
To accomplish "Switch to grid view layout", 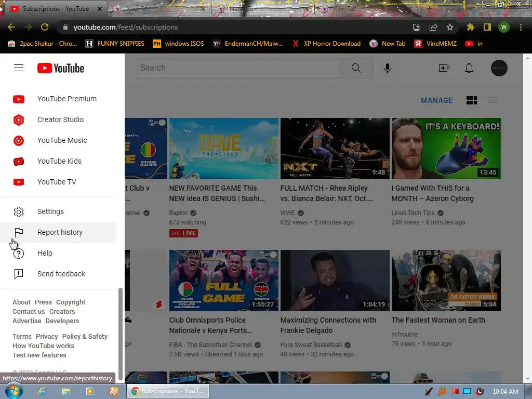I will 472,100.
